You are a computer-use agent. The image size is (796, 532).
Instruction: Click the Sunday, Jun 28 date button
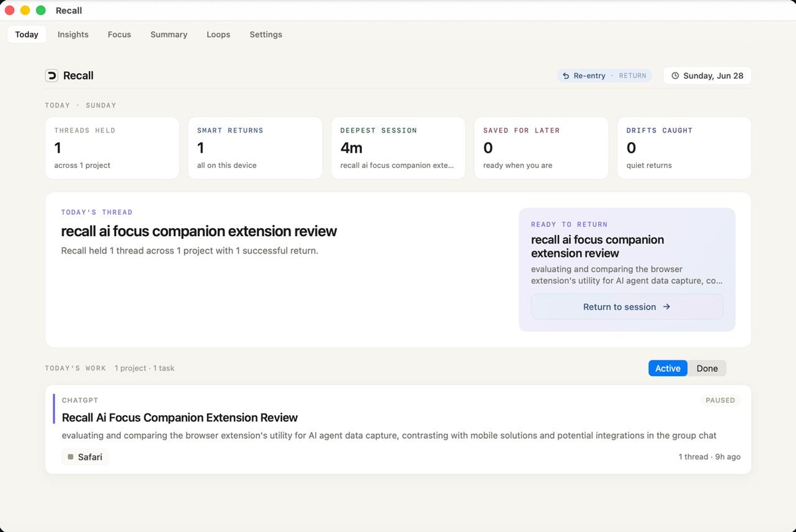[x=707, y=76]
